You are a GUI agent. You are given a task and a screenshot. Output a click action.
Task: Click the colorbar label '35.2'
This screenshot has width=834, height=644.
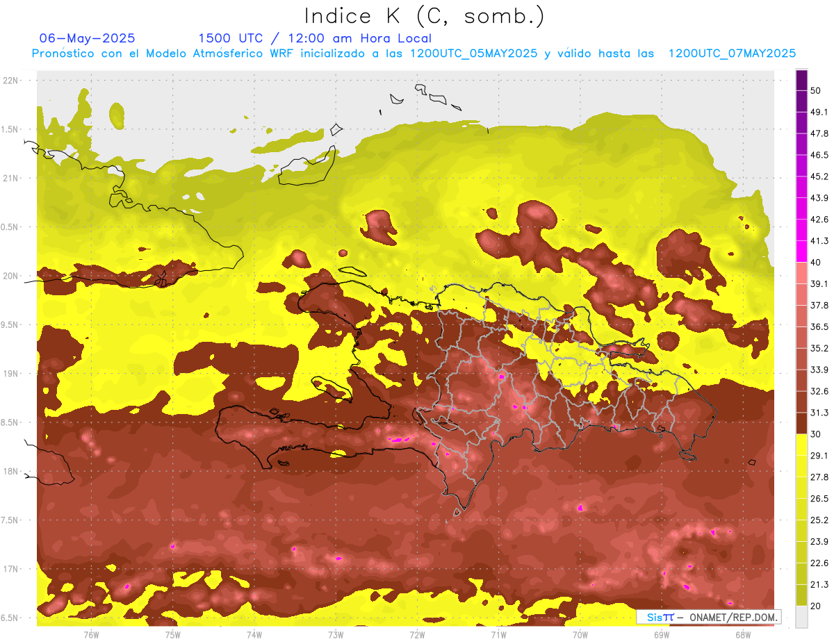(819, 348)
